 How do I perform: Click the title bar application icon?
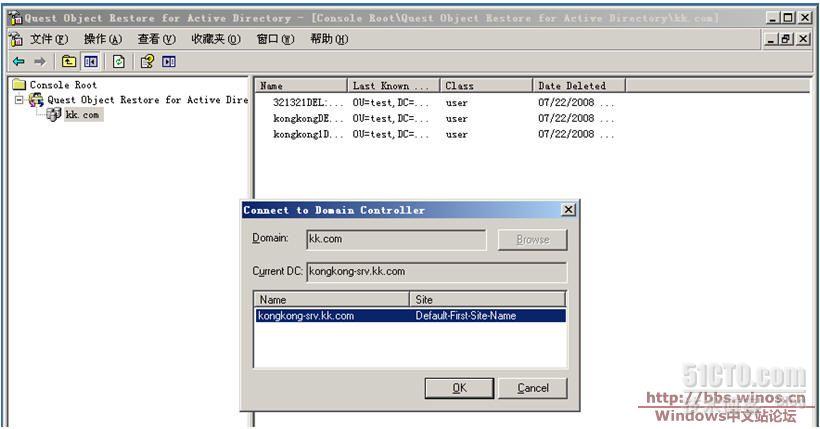[x=16, y=18]
